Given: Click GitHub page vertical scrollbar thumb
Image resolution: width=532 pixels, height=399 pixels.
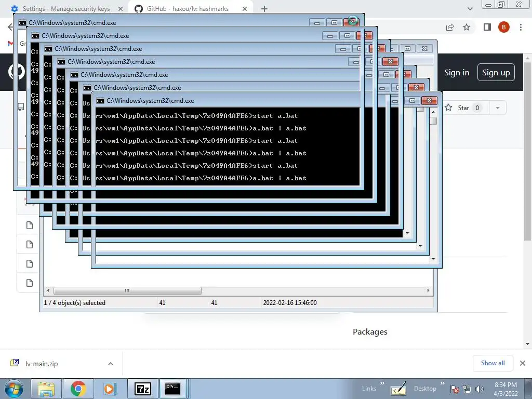Looking at the screenshot, I should [x=528, y=151].
